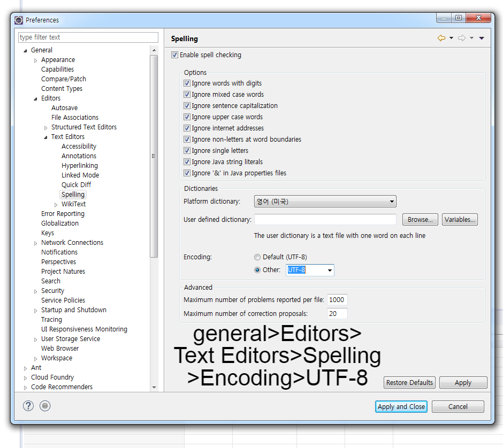Toggle Enable spell checking
The image size is (503, 448).
[x=174, y=55]
